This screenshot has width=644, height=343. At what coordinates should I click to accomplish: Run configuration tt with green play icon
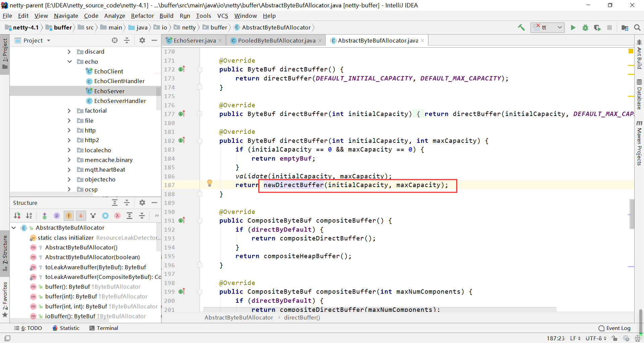573,27
